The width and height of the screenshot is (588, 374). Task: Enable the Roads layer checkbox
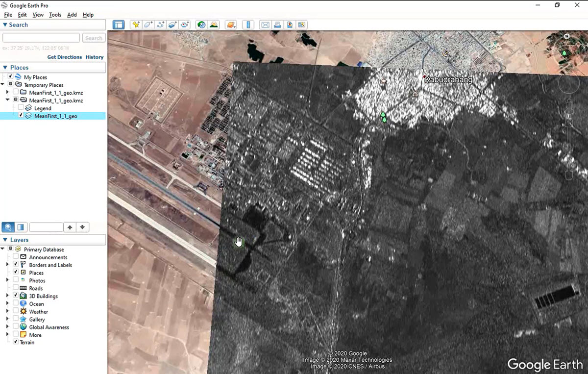[x=16, y=288]
